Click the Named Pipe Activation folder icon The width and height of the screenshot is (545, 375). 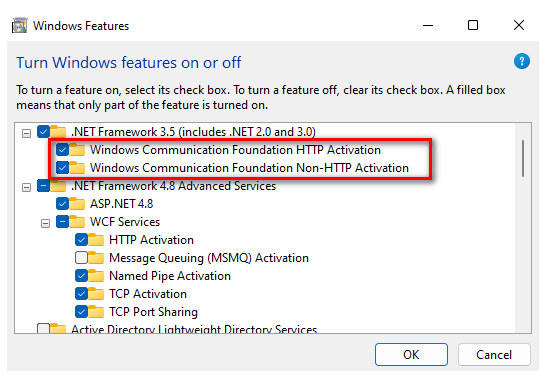pyautogui.click(x=96, y=276)
